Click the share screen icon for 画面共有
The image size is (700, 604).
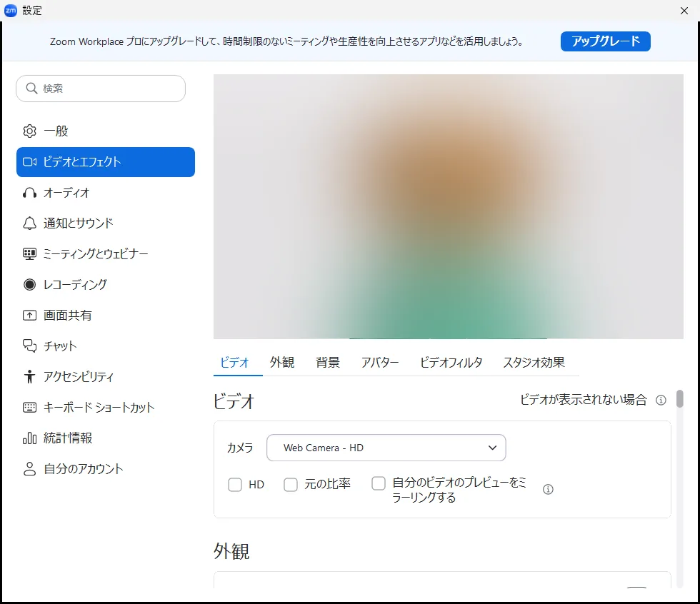pyautogui.click(x=29, y=316)
